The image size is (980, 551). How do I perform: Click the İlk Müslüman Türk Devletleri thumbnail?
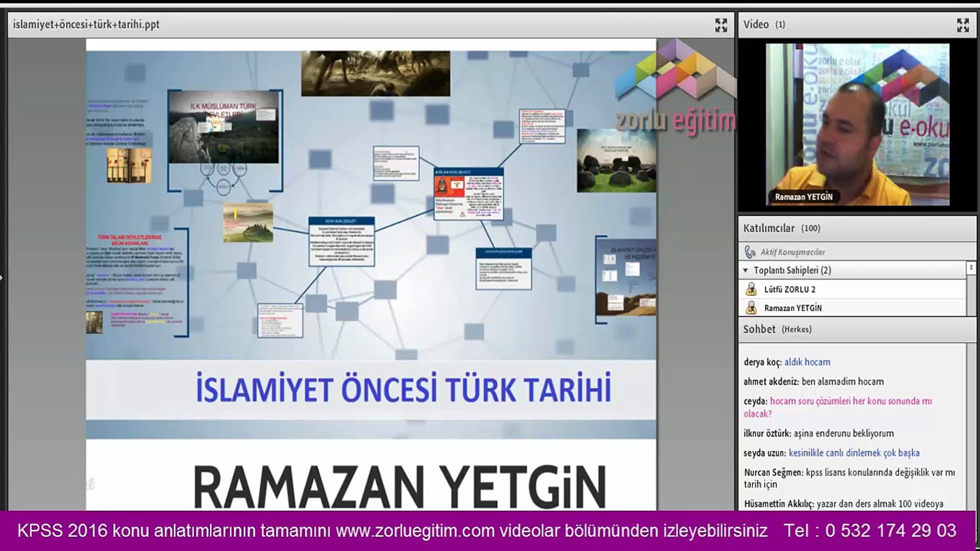pyautogui.click(x=224, y=128)
